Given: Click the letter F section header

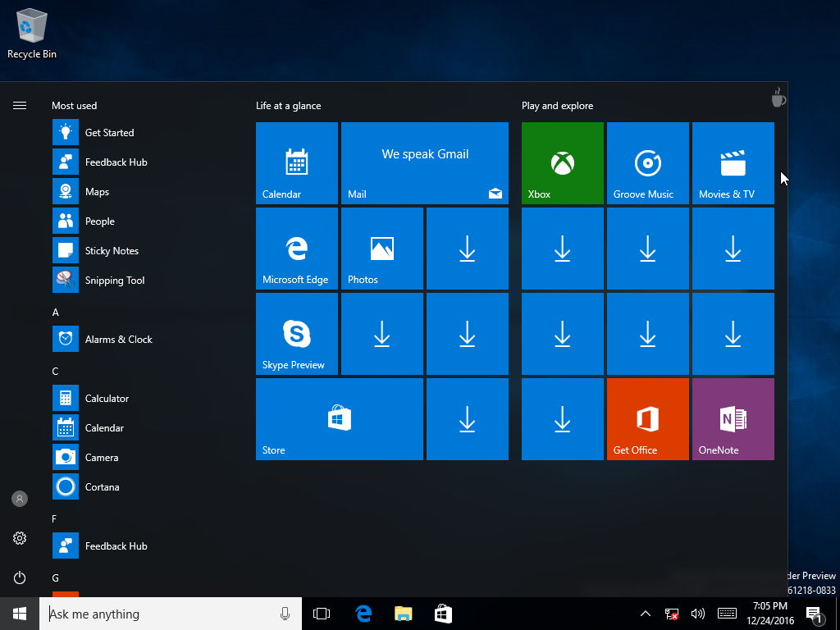Looking at the screenshot, I should [x=54, y=518].
